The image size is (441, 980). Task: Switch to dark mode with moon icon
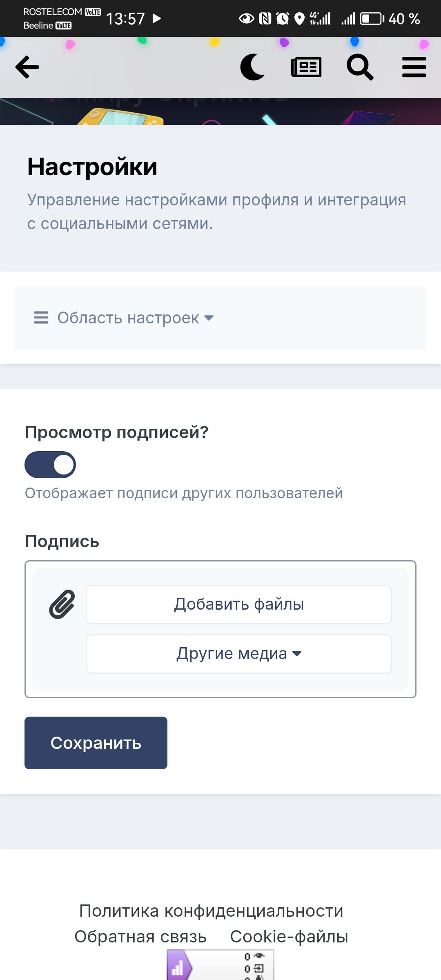252,67
